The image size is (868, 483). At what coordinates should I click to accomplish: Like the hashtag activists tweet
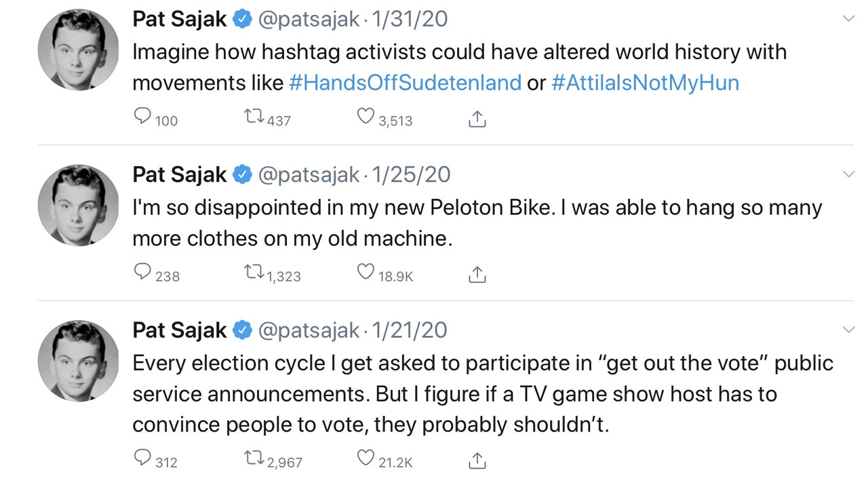tap(366, 118)
